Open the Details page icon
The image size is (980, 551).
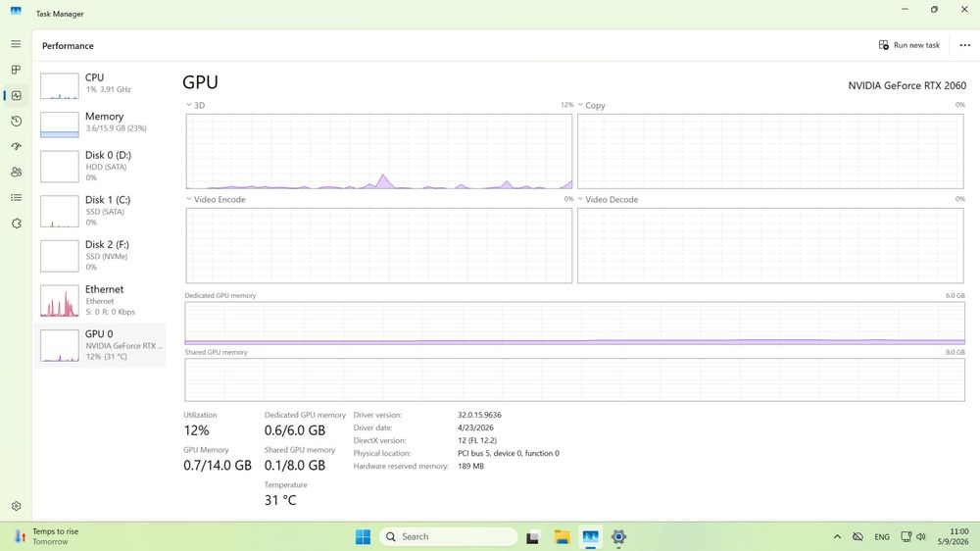pyautogui.click(x=17, y=198)
